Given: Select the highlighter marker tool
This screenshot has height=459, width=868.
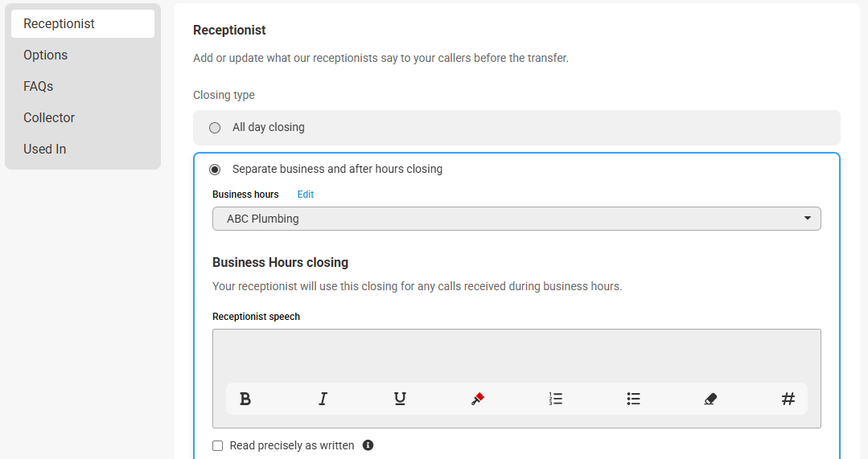Looking at the screenshot, I should coord(478,399).
